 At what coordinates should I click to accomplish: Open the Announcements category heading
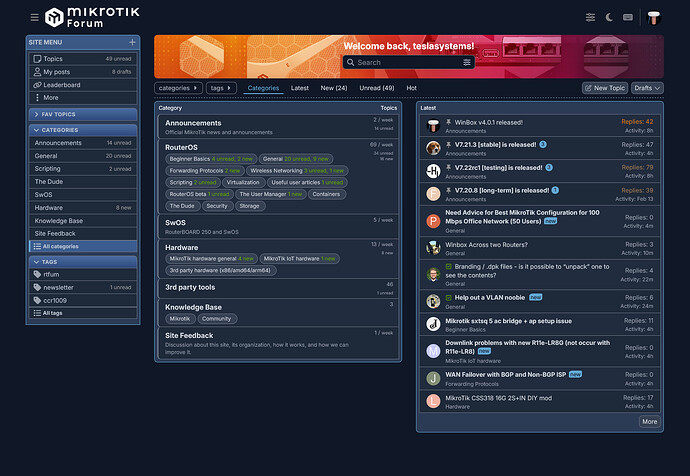[x=193, y=123]
